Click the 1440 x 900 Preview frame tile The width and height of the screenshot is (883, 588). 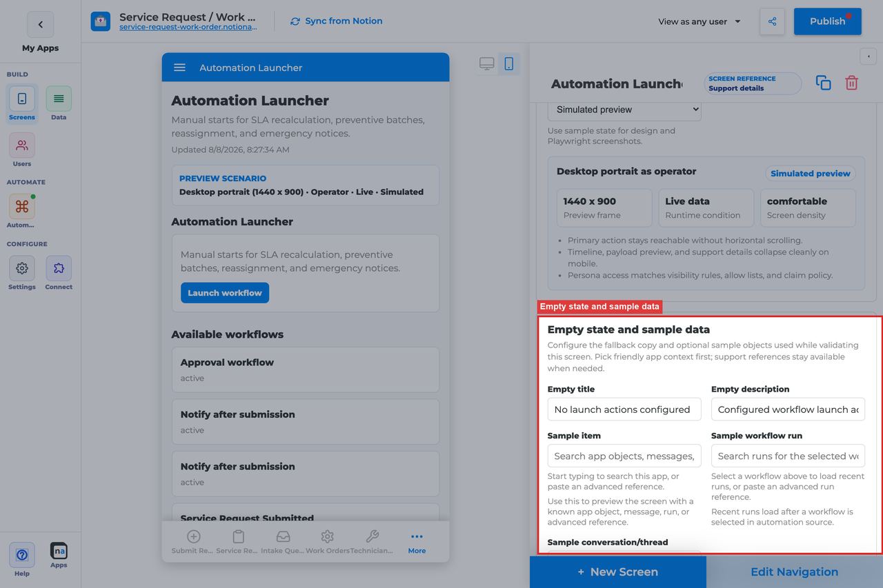coord(604,207)
